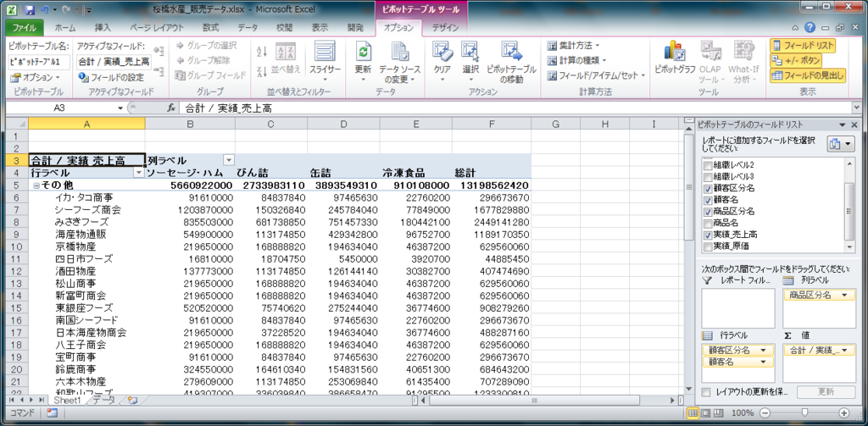This screenshot has width=868, height=426.
Task: Open the オプション dropdown under pivot table name
Action: (35, 77)
